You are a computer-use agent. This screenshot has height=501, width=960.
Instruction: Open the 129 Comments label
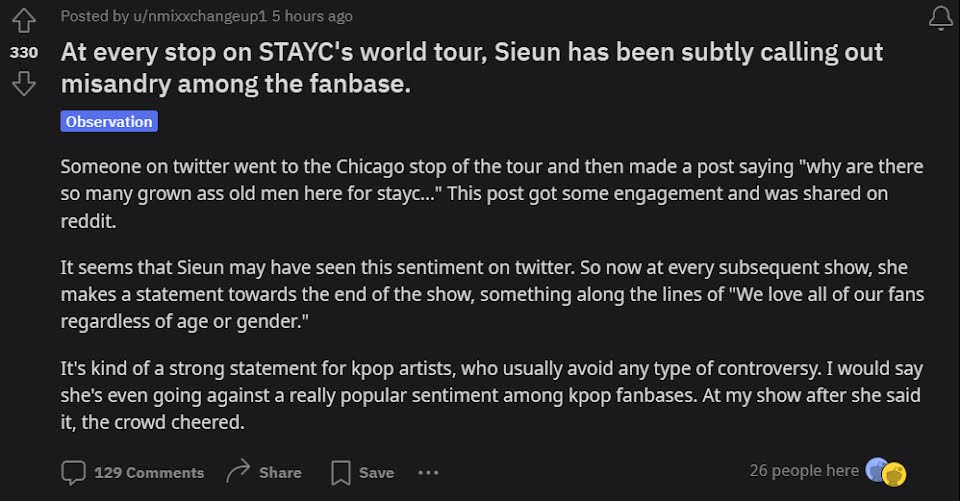[x=148, y=472]
